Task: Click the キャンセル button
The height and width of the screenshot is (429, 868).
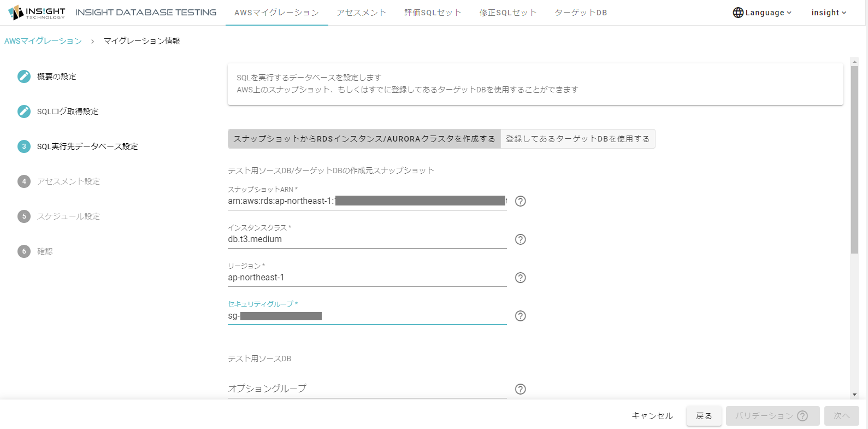Action: pos(652,416)
